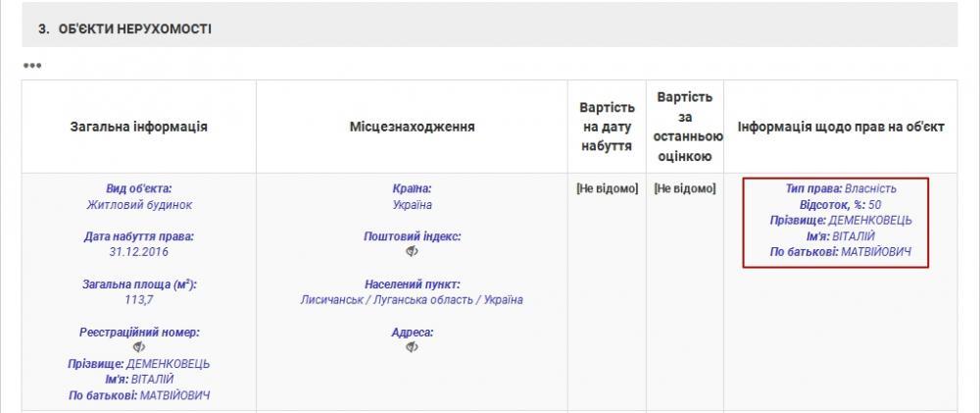The height and width of the screenshot is (413, 980).
Task: Click total area value 113,7
Action: (139, 300)
